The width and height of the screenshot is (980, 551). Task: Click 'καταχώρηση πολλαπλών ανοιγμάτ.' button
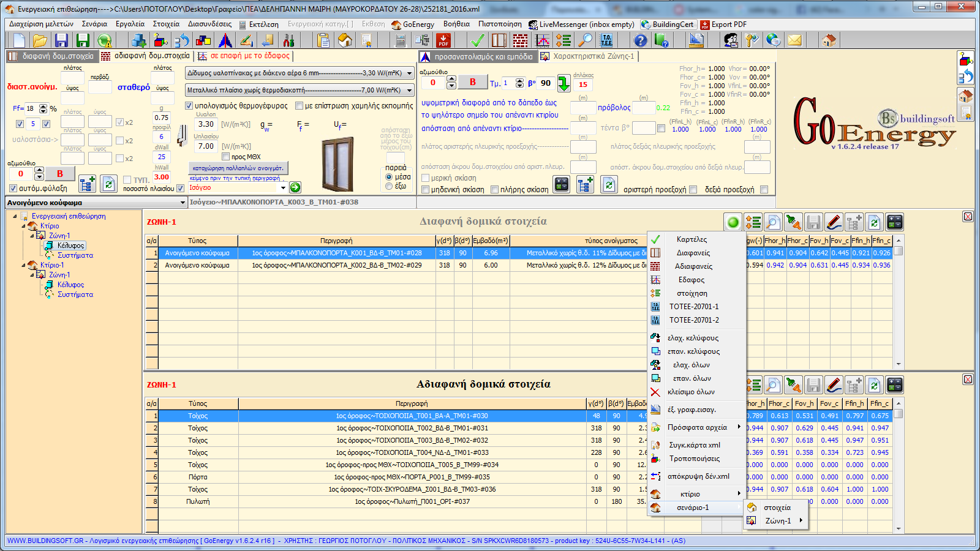click(238, 168)
